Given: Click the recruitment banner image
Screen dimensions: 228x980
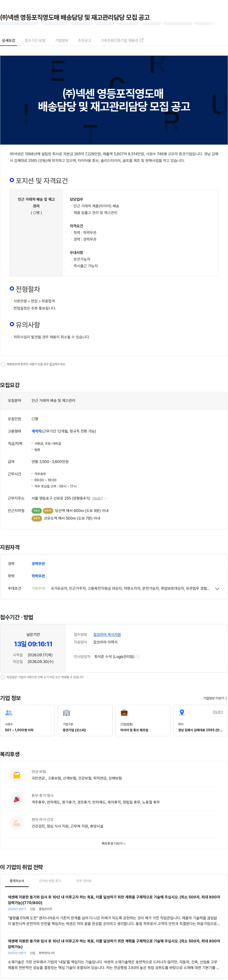Looking at the screenshot, I should coord(114,100).
